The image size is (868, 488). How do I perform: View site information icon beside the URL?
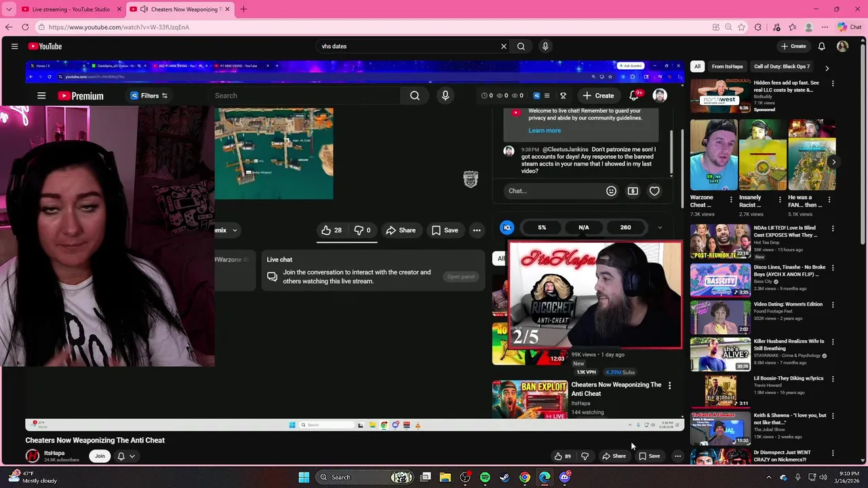[41, 27]
